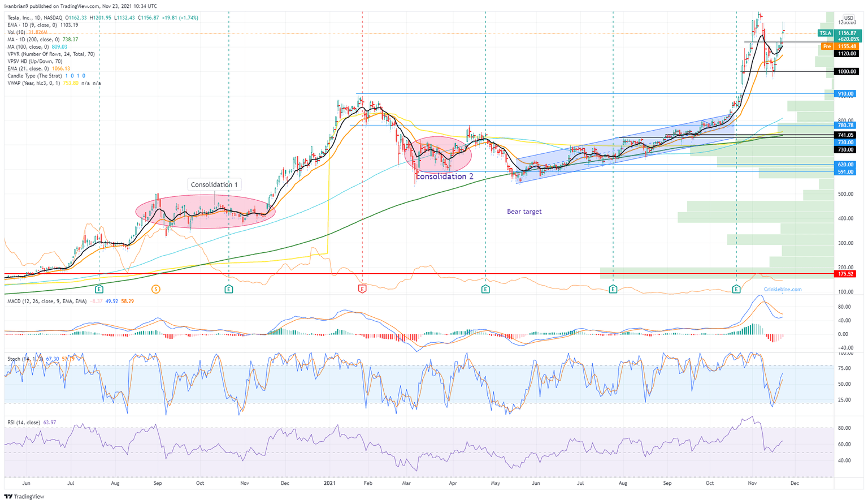Click the red earnings marker near February 2021

pos(362,289)
